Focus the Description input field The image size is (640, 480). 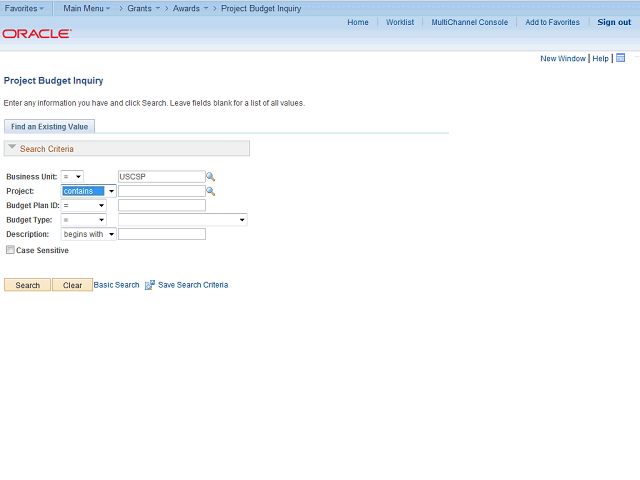click(162, 234)
